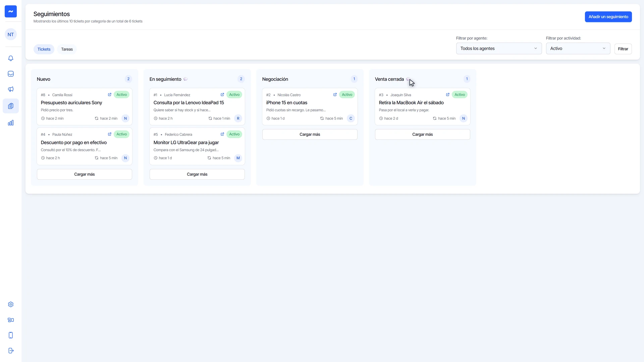Click agent avatar R on Lucía Fernández ticket

(238, 118)
